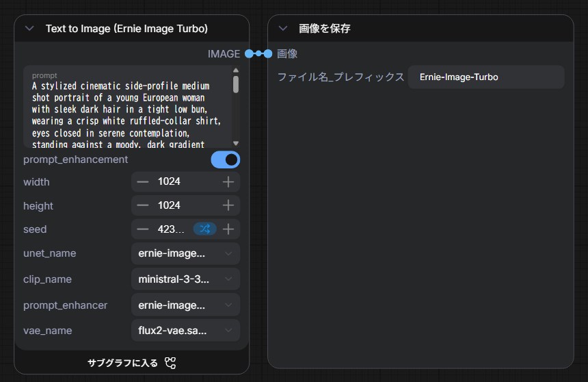588x382 pixels.
Task: Click the subgraph icon beside サブグラフに入る
Action: (170, 363)
